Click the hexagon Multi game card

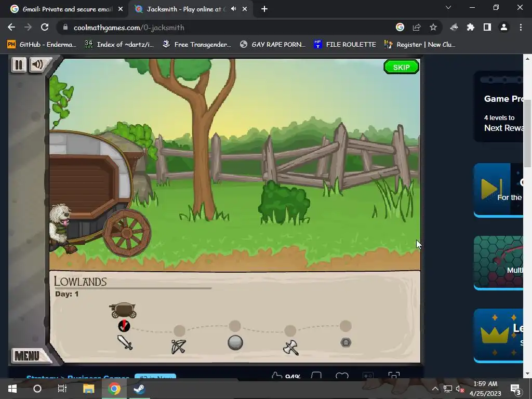click(x=498, y=263)
